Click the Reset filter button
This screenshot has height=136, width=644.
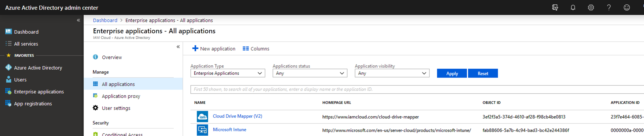pos(483,73)
